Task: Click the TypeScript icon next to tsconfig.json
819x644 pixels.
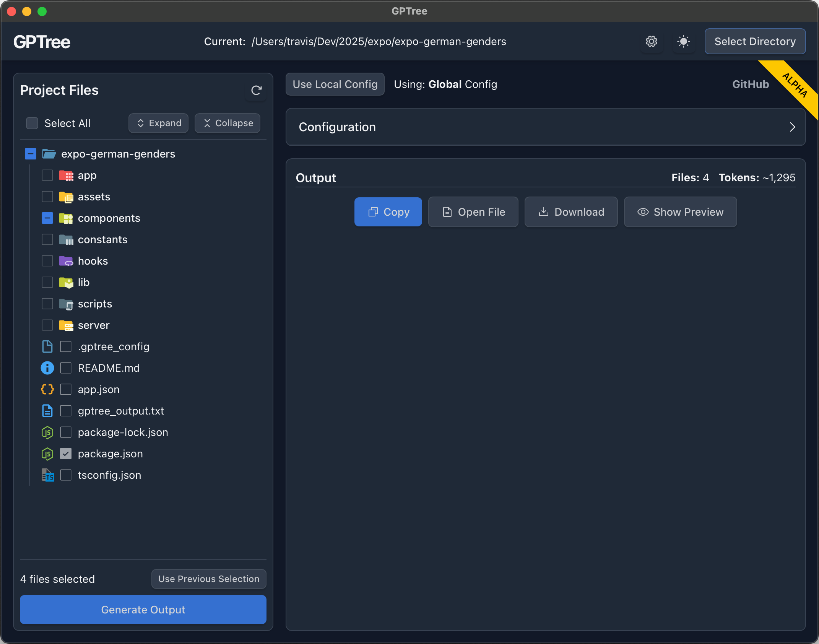Action: [47, 475]
